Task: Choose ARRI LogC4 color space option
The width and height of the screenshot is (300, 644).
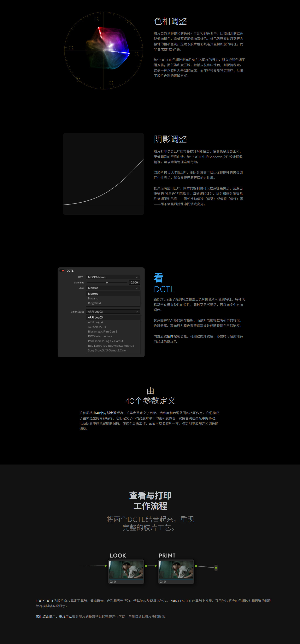Action: [x=113, y=322]
